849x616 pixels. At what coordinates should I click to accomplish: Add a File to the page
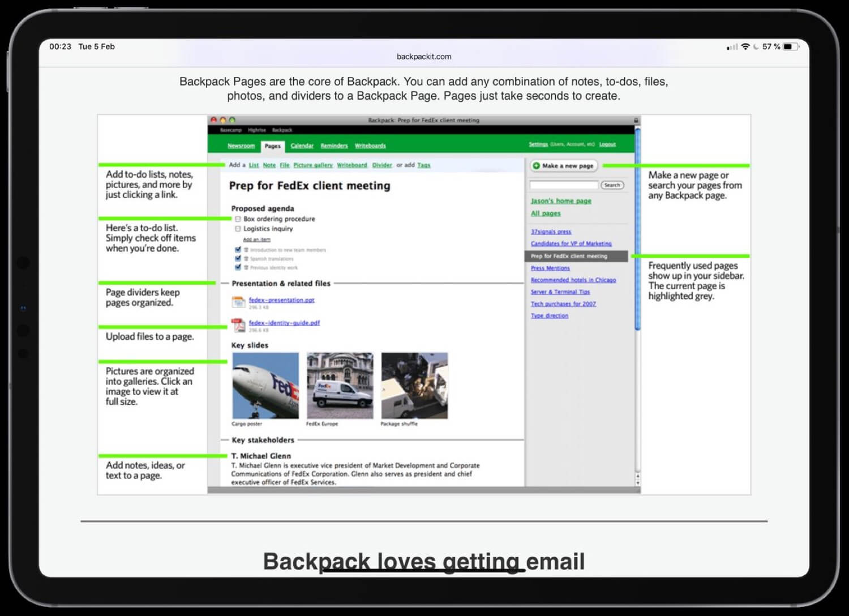284,165
